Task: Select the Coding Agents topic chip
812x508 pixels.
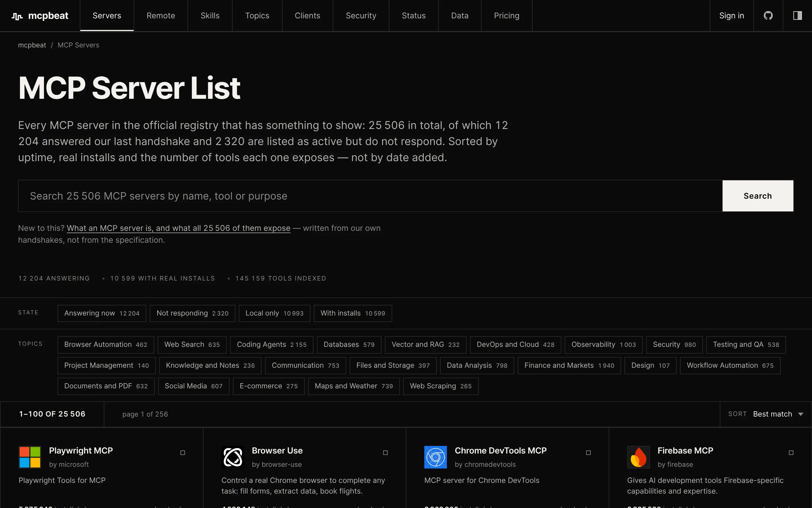Action: (272, 345)
